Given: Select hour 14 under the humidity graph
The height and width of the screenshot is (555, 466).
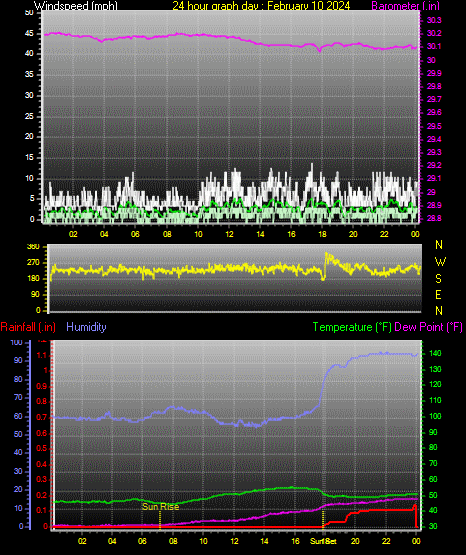Looking at the screenshot, I should coord(264,541).
